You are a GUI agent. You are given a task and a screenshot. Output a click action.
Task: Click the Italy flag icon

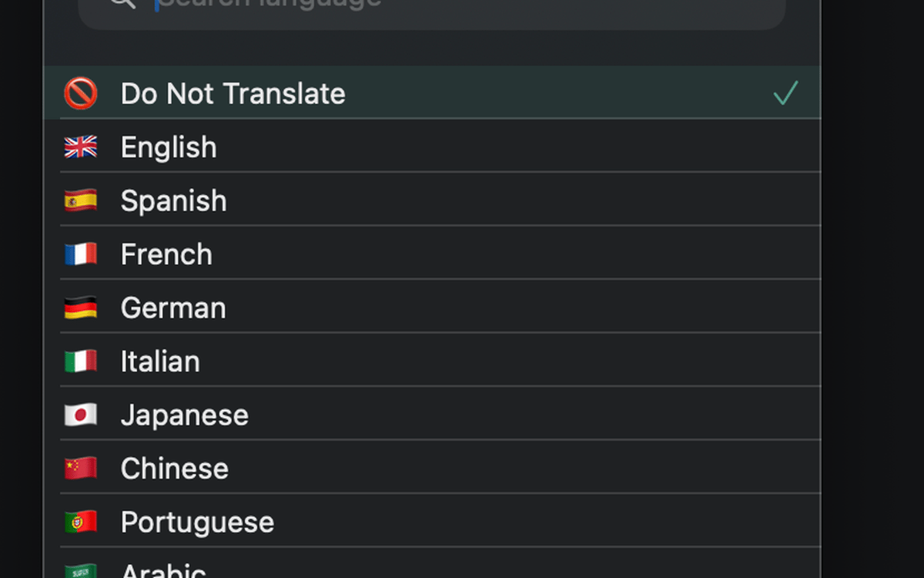click(80, 361)
